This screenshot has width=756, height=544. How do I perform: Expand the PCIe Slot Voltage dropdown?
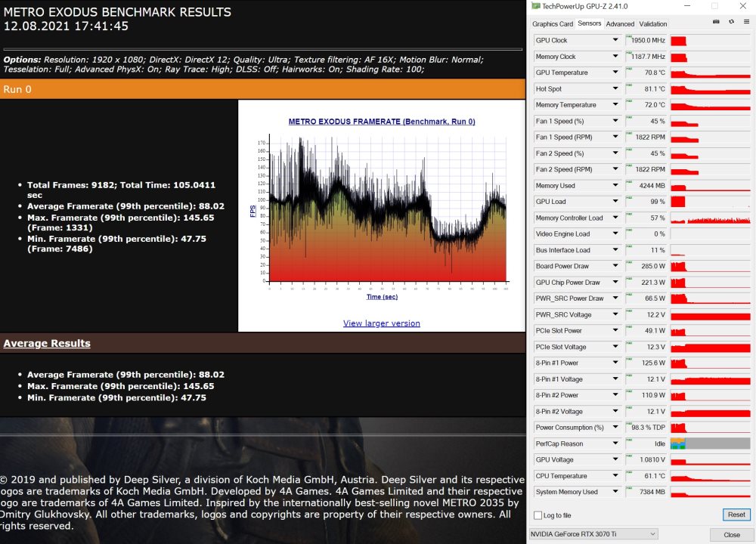coord(615,347)
